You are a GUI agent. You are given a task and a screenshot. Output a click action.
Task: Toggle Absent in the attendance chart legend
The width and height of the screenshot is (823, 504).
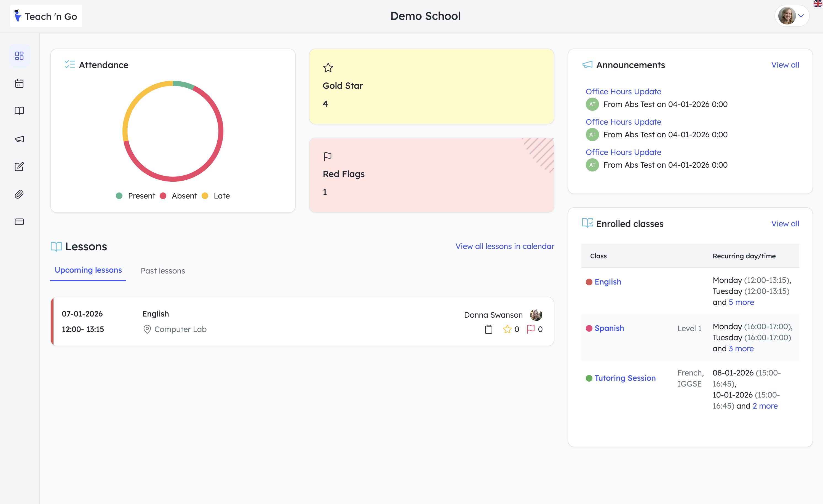[x=184, y=196]
